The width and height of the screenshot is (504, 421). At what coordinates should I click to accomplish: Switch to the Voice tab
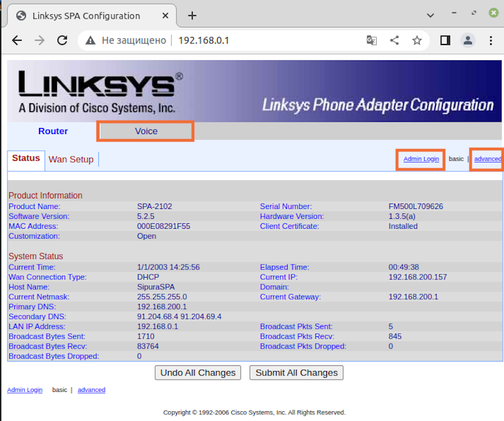(x=146, y=131)
